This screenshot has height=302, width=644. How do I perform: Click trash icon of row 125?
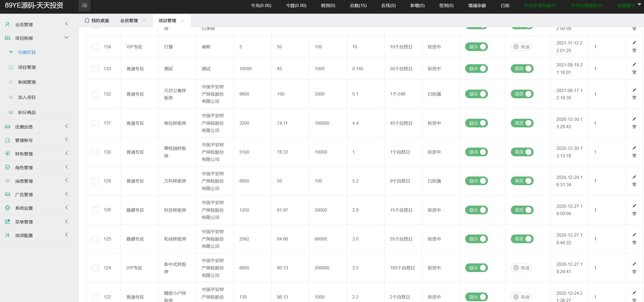(x=634, y=242)
